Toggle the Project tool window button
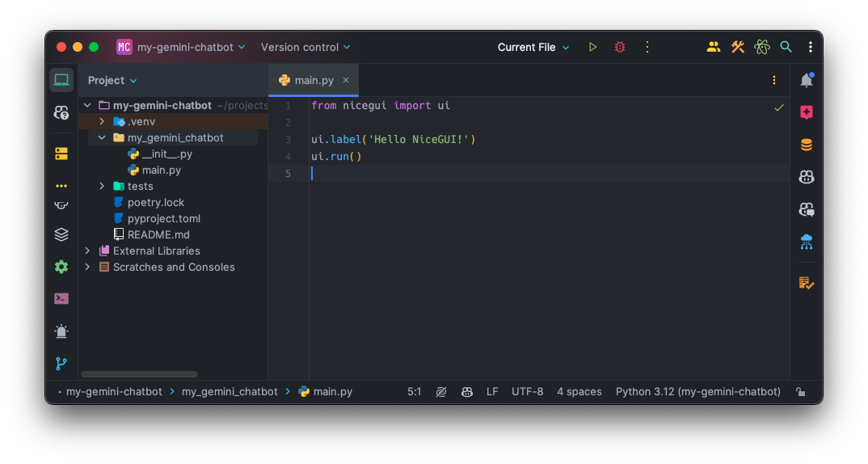The image size is (868, 464). (x=61, y=80)
